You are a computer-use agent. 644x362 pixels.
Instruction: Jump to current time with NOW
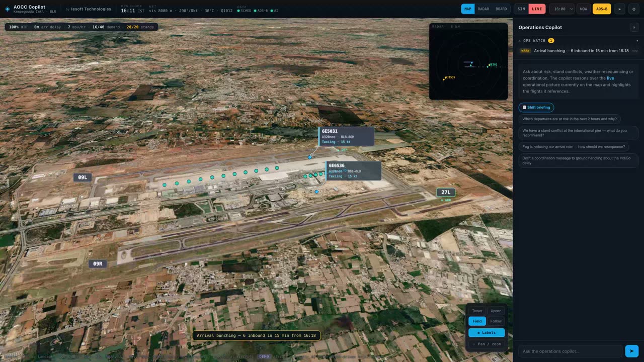point(583,9)
